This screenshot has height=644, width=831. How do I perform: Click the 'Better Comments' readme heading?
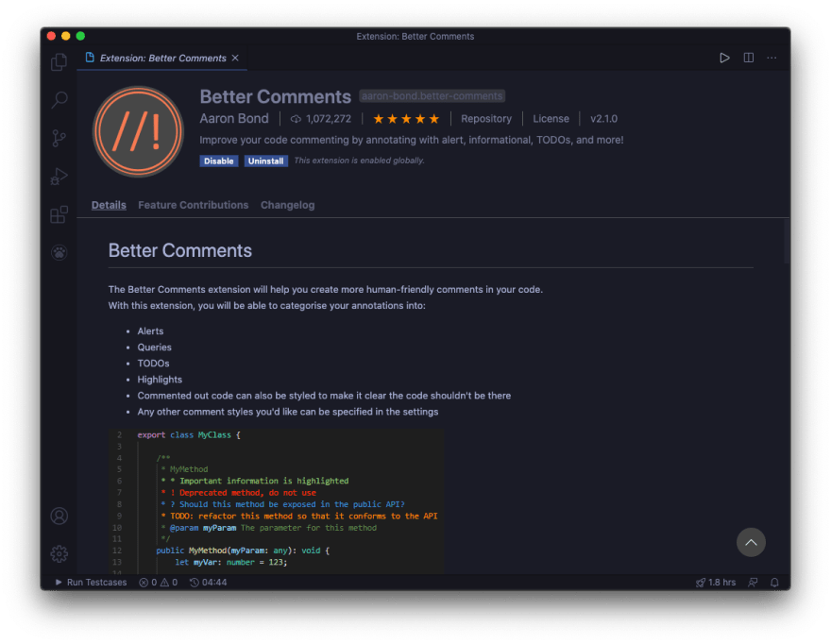click(x=180, y=251)
